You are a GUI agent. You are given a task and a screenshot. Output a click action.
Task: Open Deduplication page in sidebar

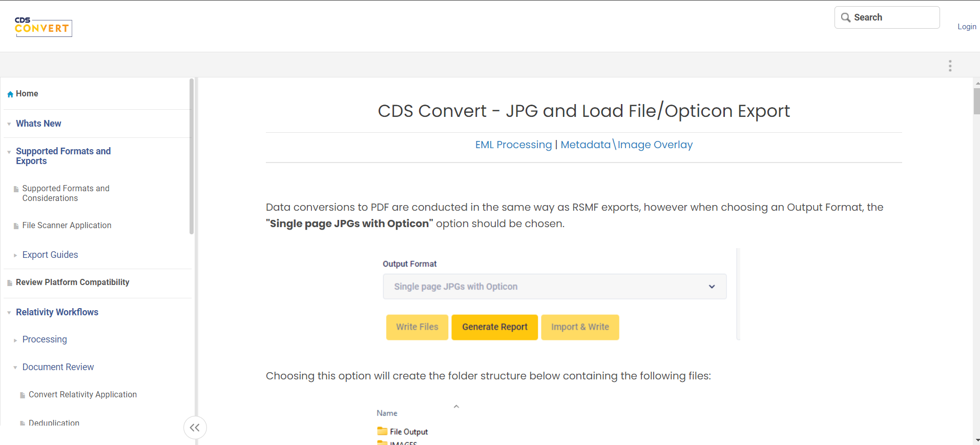pos(54,423)
